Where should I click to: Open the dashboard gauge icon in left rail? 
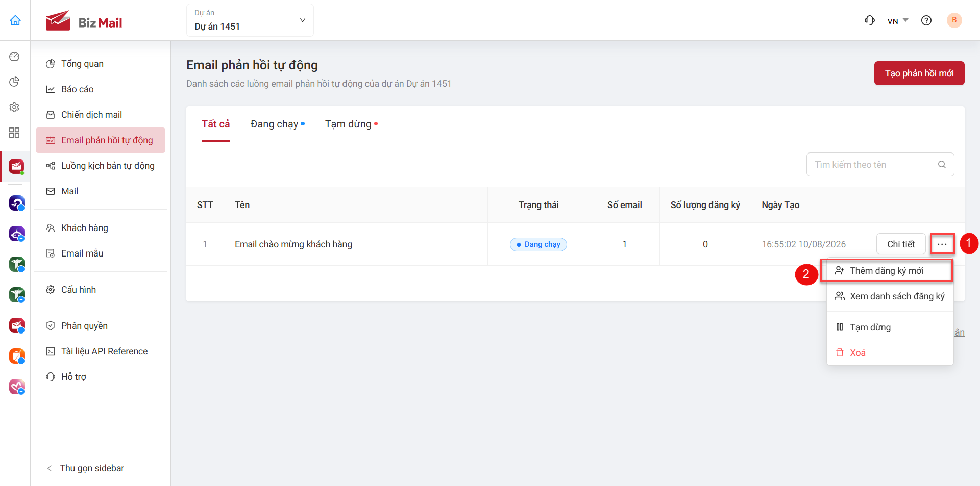pyautogui.click(x=15, y=56)
